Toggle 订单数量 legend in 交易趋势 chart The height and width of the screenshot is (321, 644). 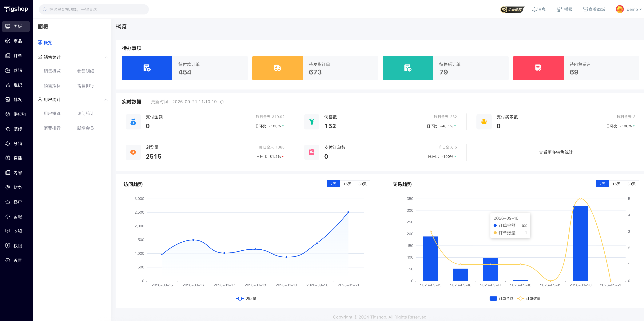click(x=529, y=299)
